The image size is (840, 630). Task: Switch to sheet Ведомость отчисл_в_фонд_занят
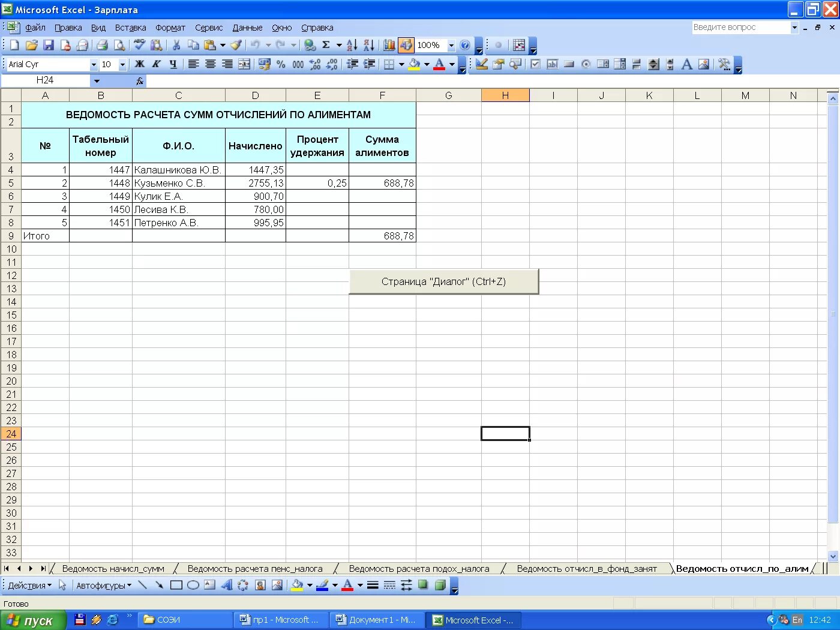coord(587,568)
